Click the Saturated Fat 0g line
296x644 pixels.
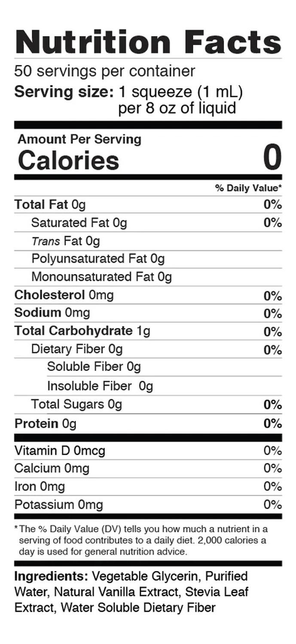point(79,223)
